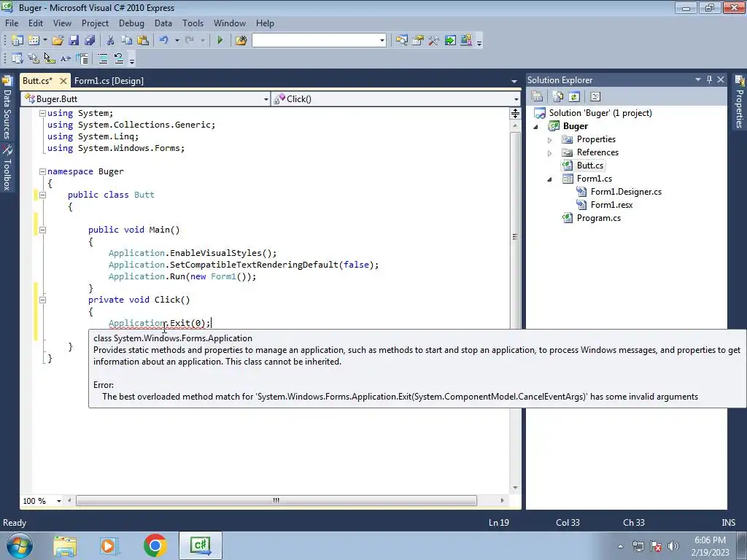This screenshot has height=560, width=747.
Task: Cut selection with the scissors icon
Action: pos(110,41)
